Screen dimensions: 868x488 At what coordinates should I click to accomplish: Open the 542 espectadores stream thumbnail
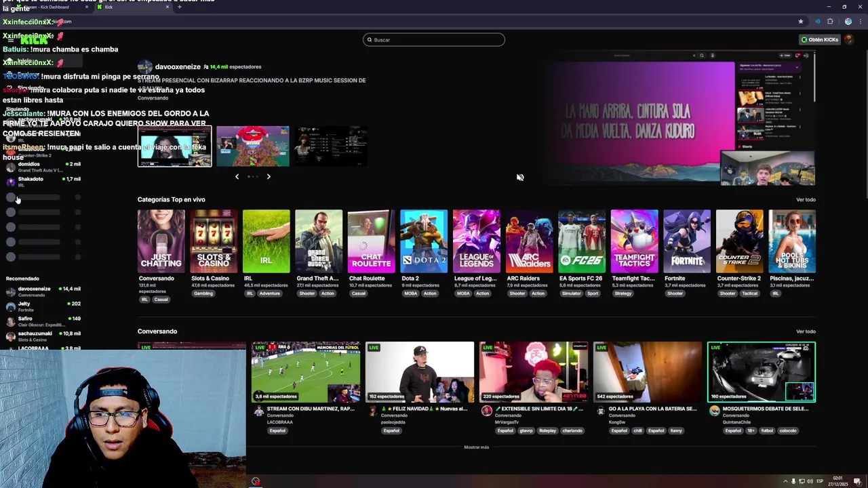(648, 372)
